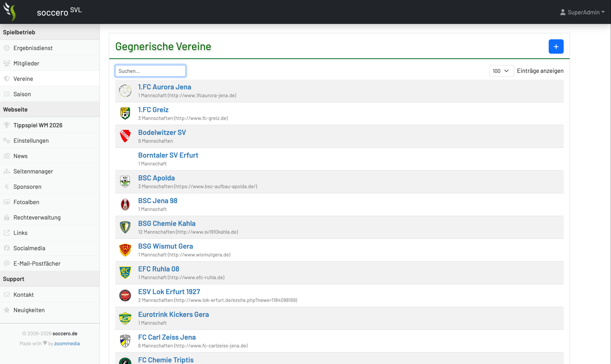Open the BSG Chemie Kahla link

coord(167,223)
